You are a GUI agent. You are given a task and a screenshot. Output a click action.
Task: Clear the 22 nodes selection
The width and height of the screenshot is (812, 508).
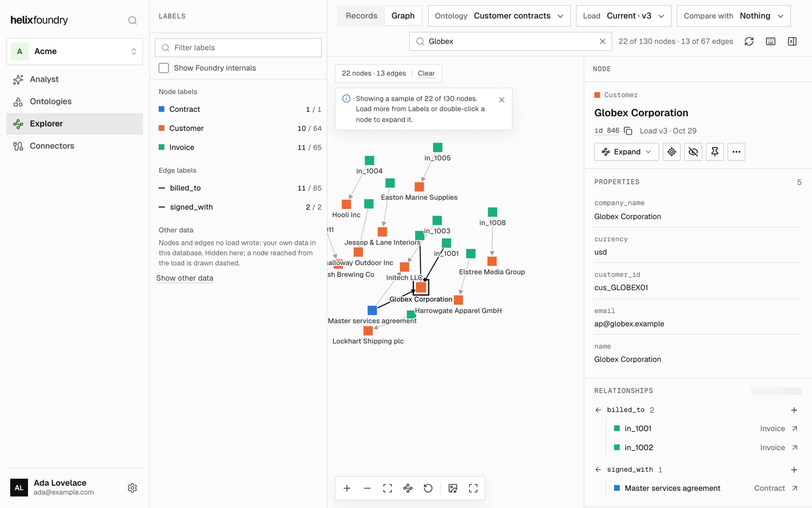coord(426,73)
